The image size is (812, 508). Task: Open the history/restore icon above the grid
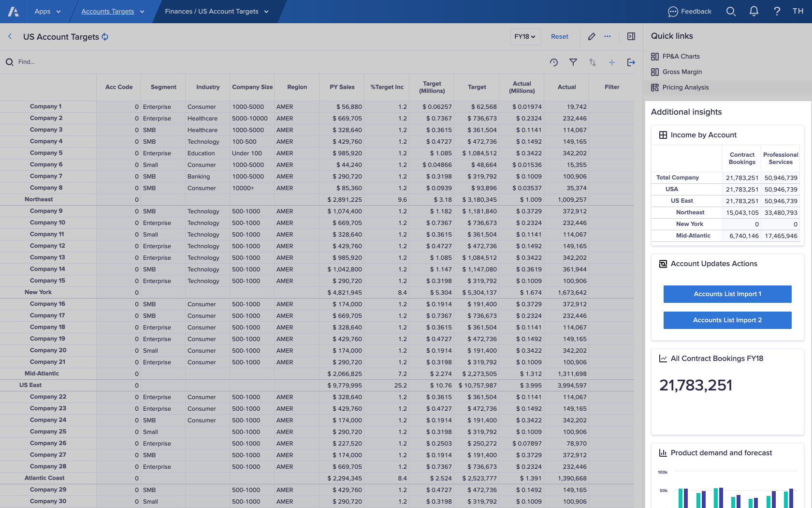pyautogui.click(x=554, y=62)
